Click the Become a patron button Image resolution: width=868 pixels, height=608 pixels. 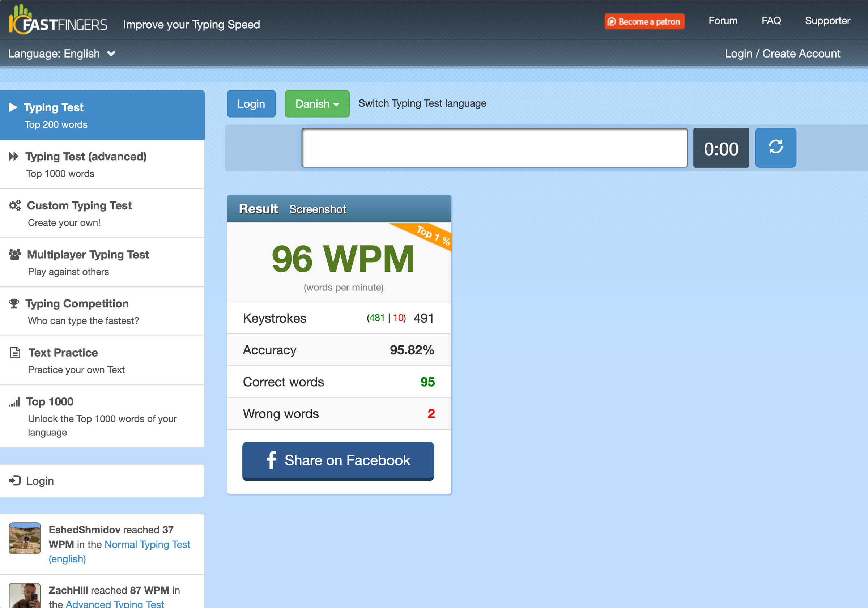click(x=644, y=22)
